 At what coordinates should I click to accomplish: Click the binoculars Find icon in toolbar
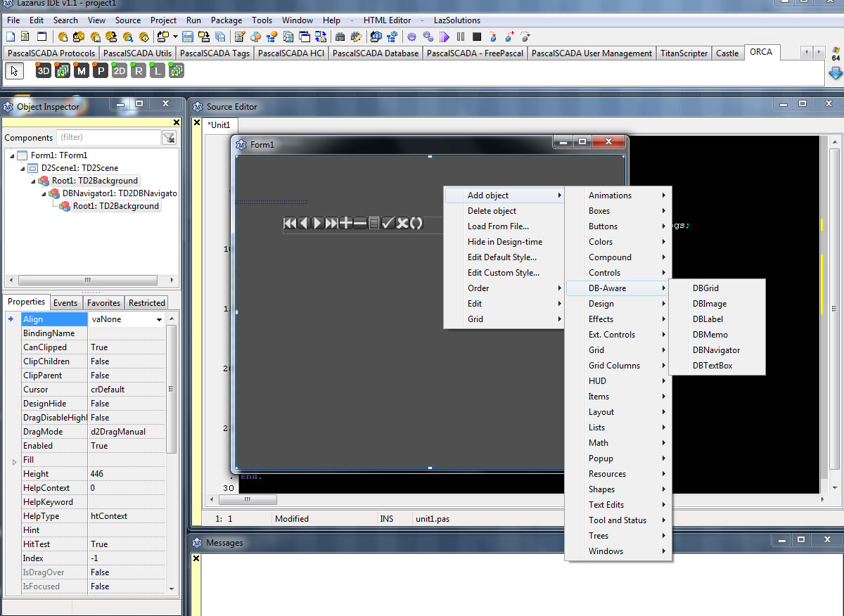point(341,37)
